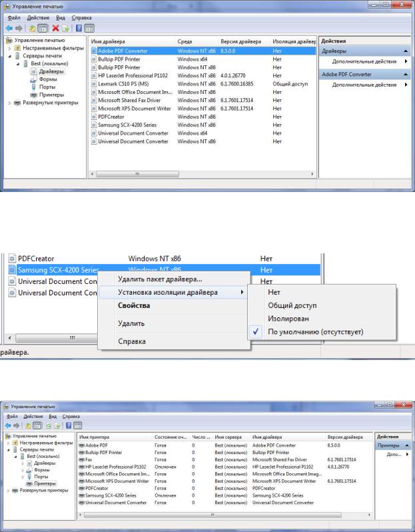Collapse 'Best (локально)' node in drivers window
Viewport: 415px width, 532px height.
(x=18, y=64)
